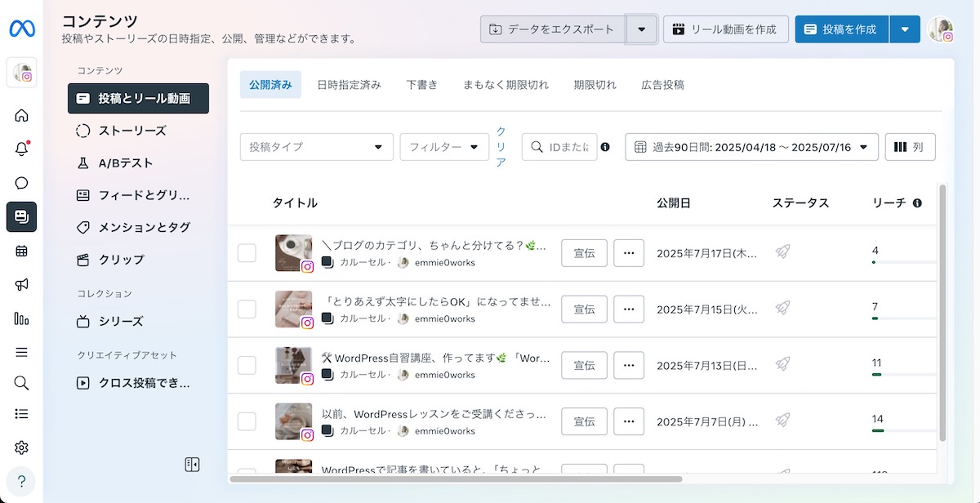Switch to the 日時指定済み tab

click(x=349, y=85)
